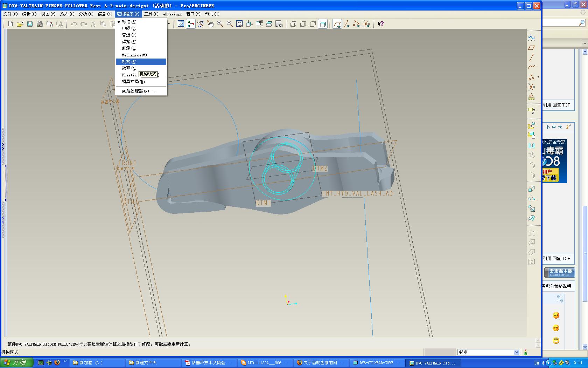588x368 pixels.
Task: Save the model with the floppy disk icon
Action: click(30, 24)
